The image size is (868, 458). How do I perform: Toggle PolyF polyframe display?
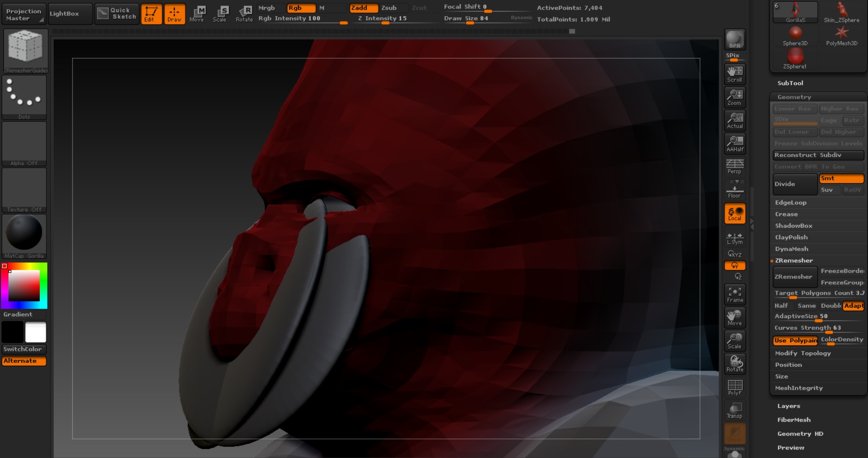pos(735,387)
